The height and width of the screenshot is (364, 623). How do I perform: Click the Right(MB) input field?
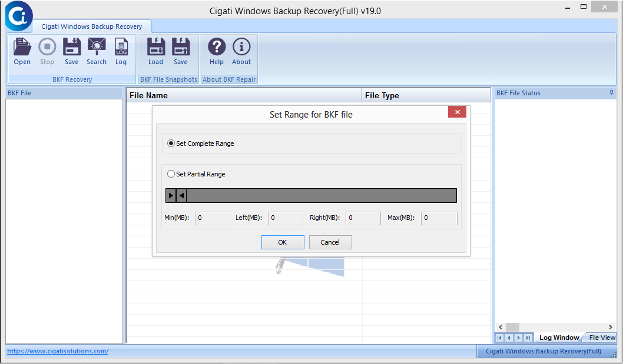(363, 218)
